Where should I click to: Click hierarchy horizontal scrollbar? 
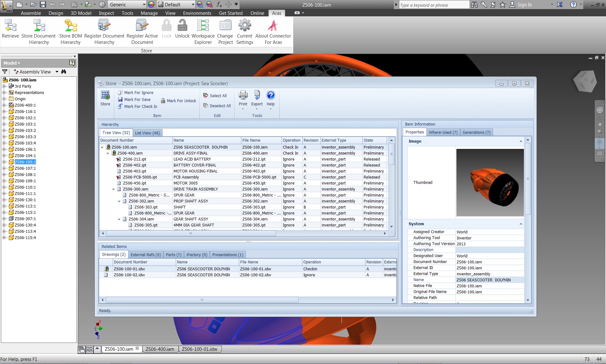point(191,233)
